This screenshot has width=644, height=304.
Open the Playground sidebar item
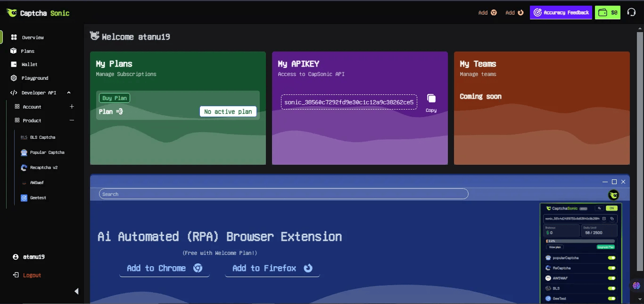pyautogui.click(x=34, y=78)
